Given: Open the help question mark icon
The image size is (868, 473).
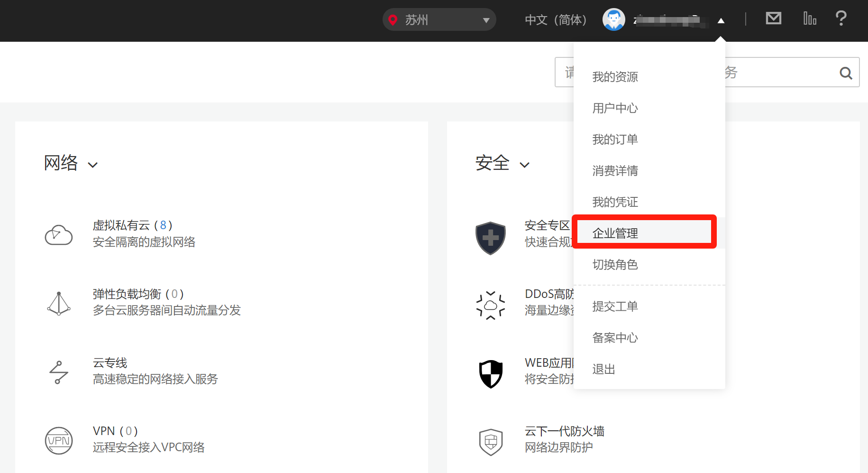Looking at the screenshot, I should click(841, 19).
